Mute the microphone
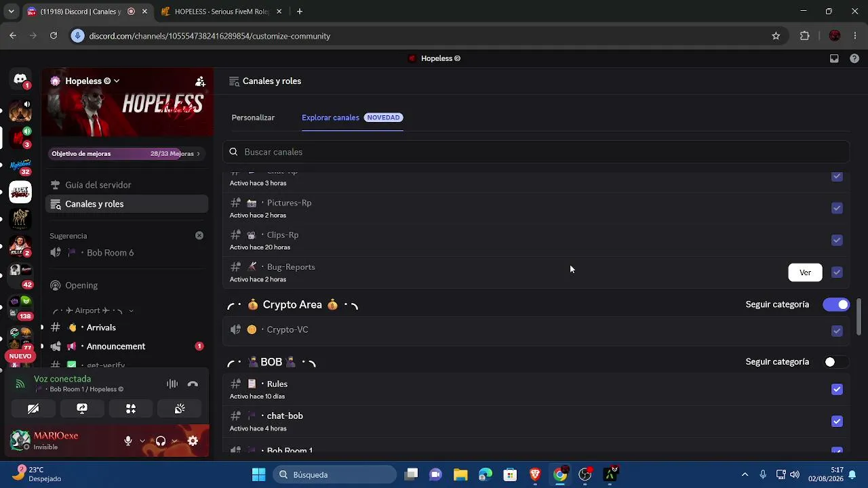 point(128,441)
